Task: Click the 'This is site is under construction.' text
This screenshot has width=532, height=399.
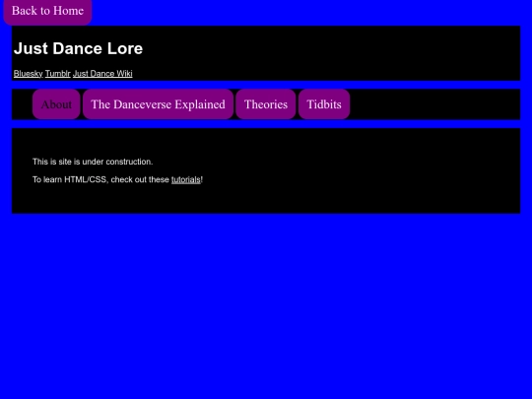Action: tap(93, 162)
